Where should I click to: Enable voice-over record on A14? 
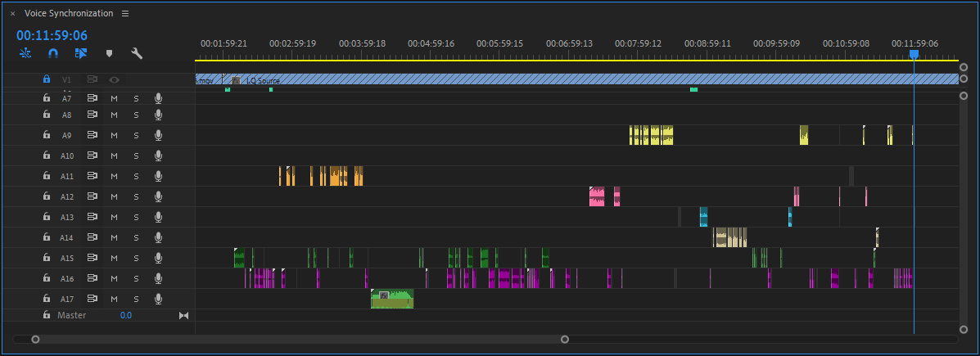click(x=158, y=237)
